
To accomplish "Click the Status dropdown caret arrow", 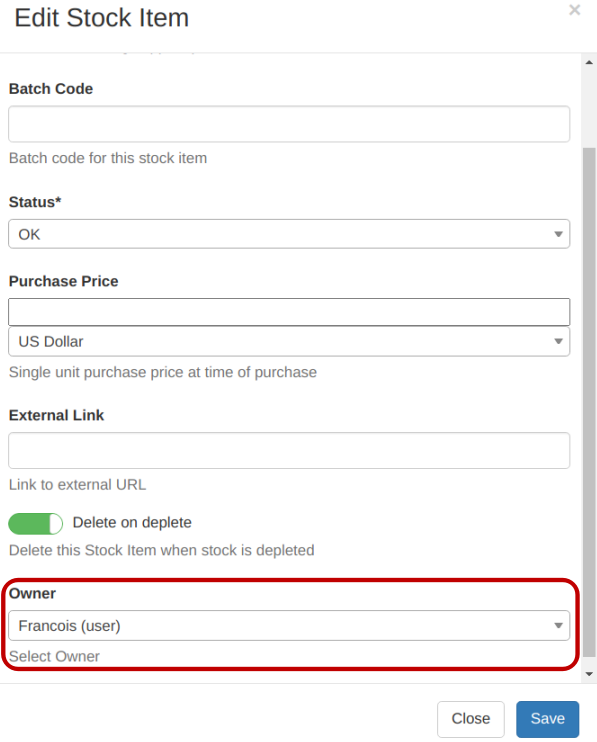I will 558,234.
